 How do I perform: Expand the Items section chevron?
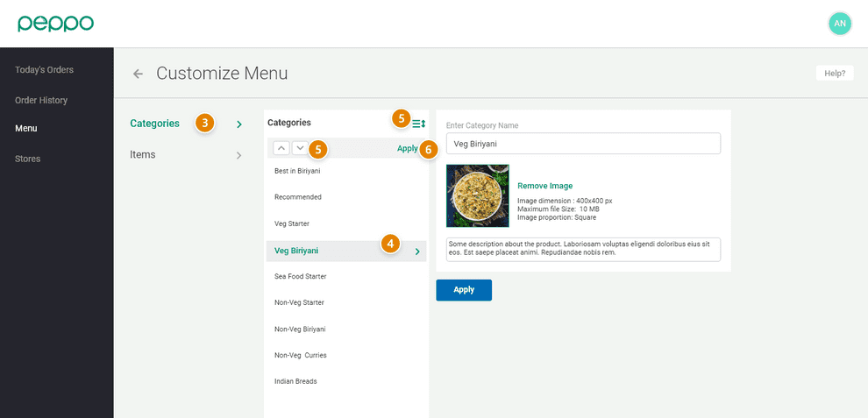click(238, 155)
